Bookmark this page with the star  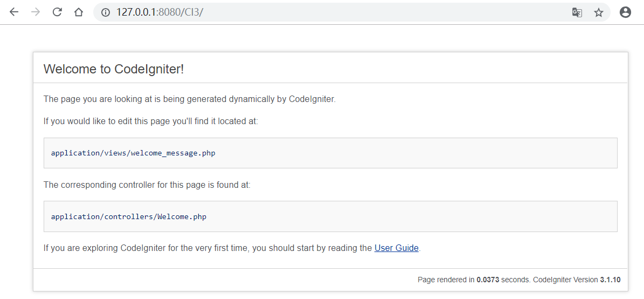pyautogui.click(x=598, y=12)
